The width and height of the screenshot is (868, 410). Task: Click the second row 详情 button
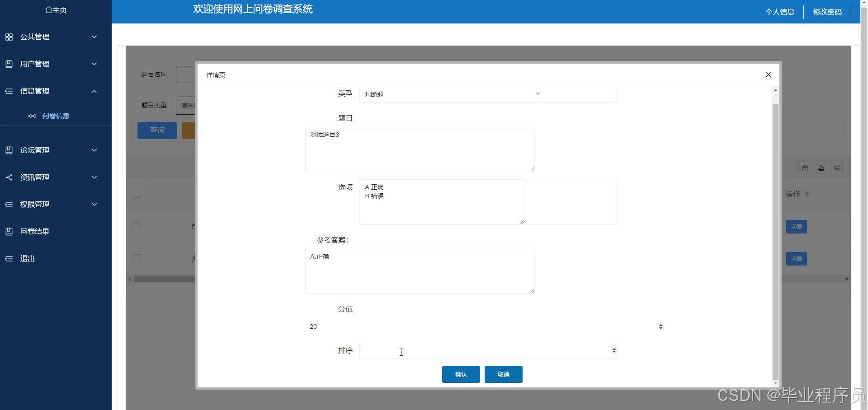tap(797, 259)
